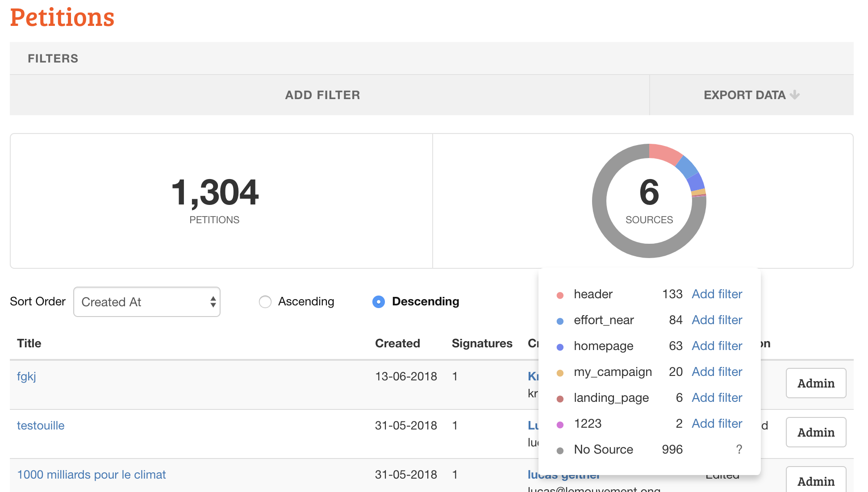Open the testouille petition link
This screenshot has height=492, width=868.
41,425
